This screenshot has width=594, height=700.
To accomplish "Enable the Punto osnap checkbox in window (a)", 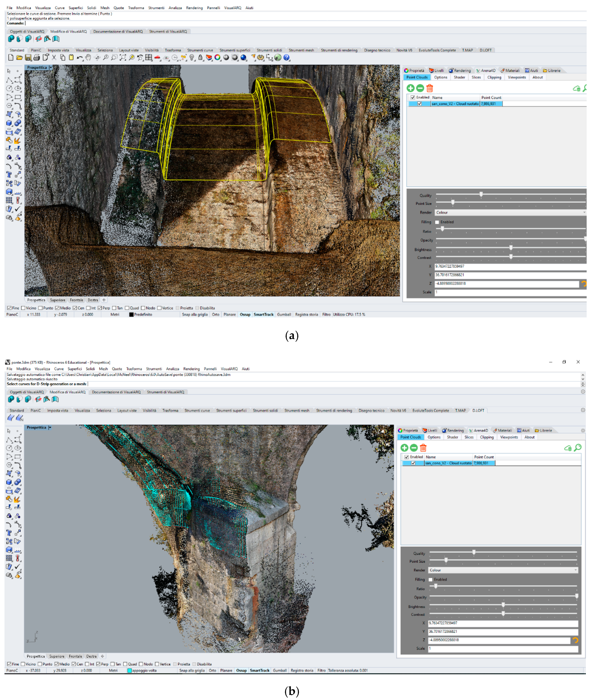I will (41, 308).
